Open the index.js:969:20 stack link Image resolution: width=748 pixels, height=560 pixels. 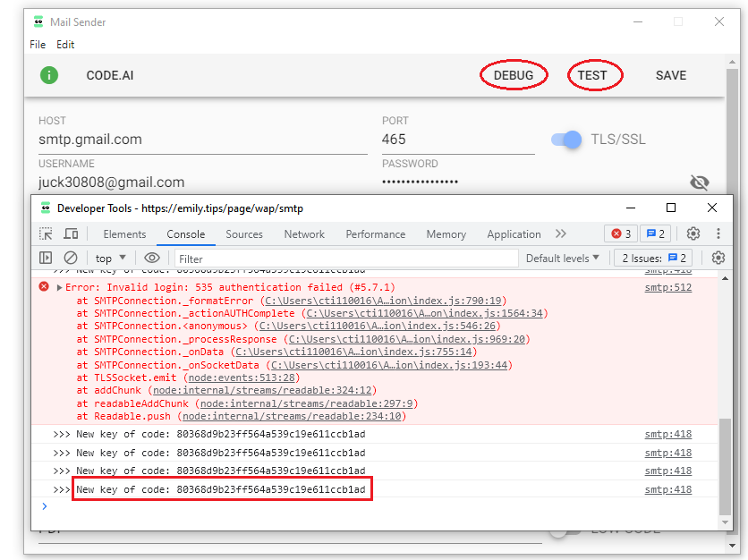point(407,339)
